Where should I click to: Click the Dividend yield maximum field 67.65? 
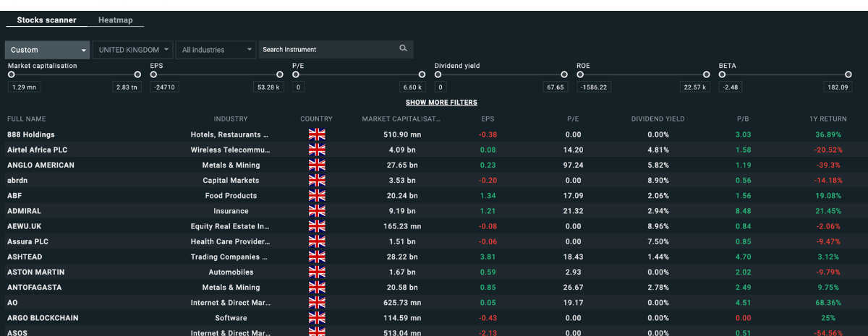pyautogui.click(x=555, y=87)
